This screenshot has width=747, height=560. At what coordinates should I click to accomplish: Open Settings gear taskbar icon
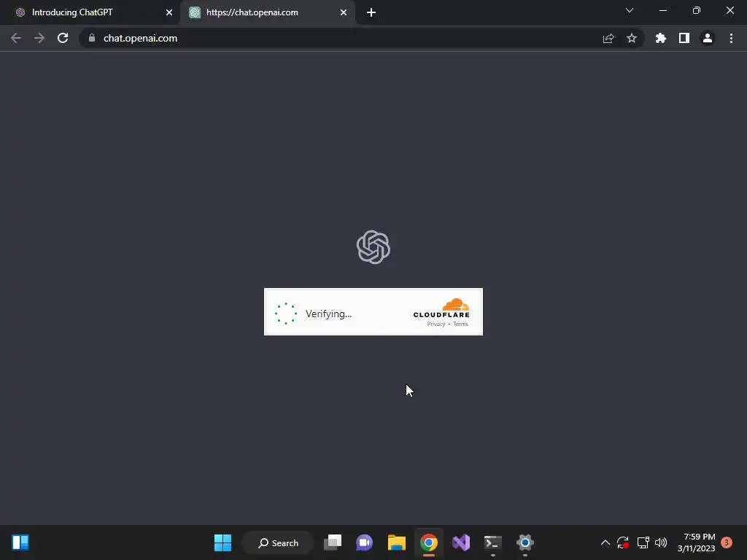(x=525, y=542)
